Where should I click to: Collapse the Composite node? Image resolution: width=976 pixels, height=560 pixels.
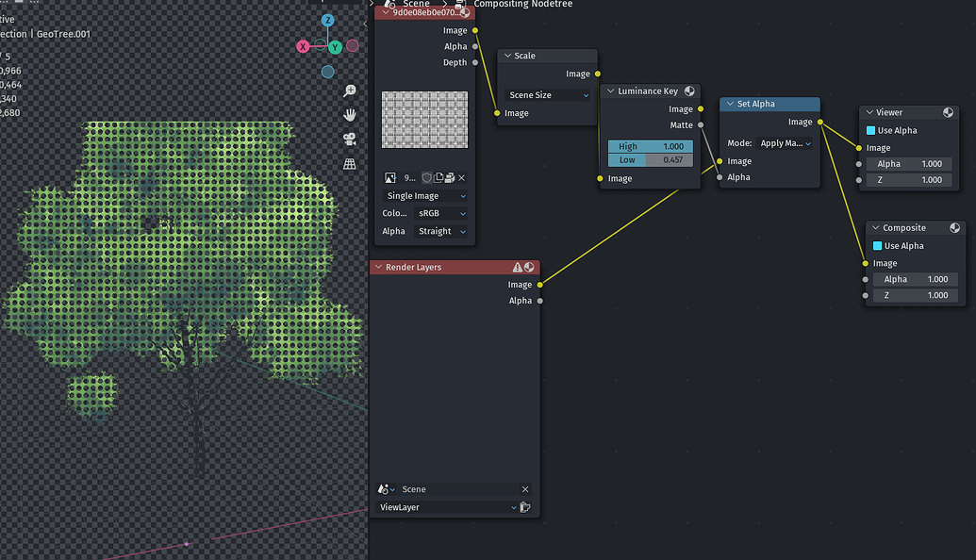pos(876,228)
